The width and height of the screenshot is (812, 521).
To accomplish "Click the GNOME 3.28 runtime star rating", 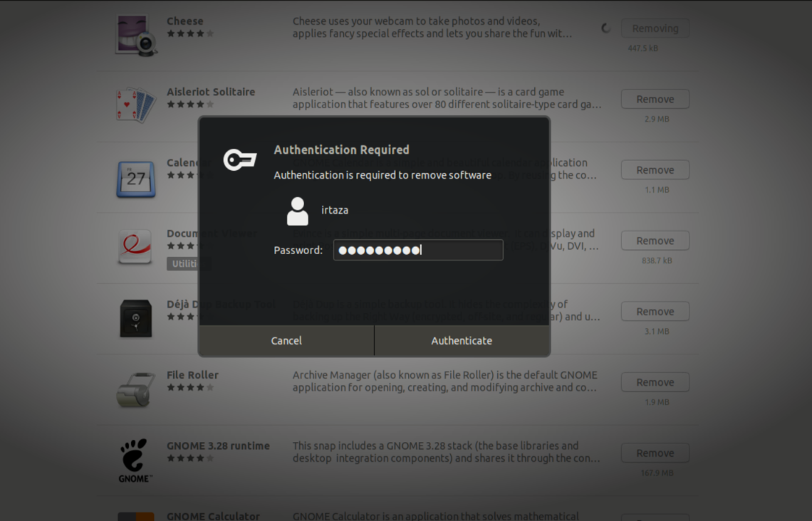I will [191, 458].
